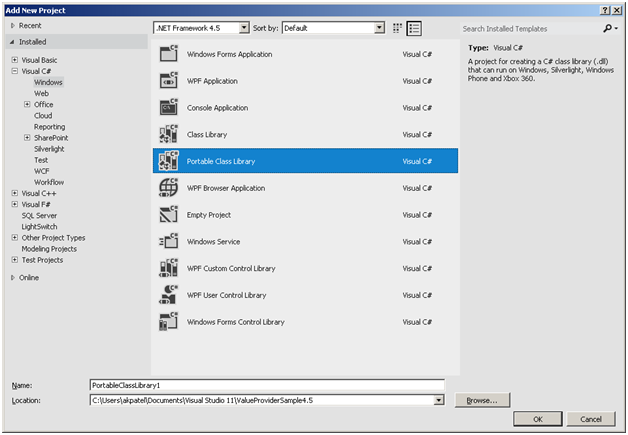Screen dimensions: 628x435
Task: Click the OK button
Action: point(538,419)
